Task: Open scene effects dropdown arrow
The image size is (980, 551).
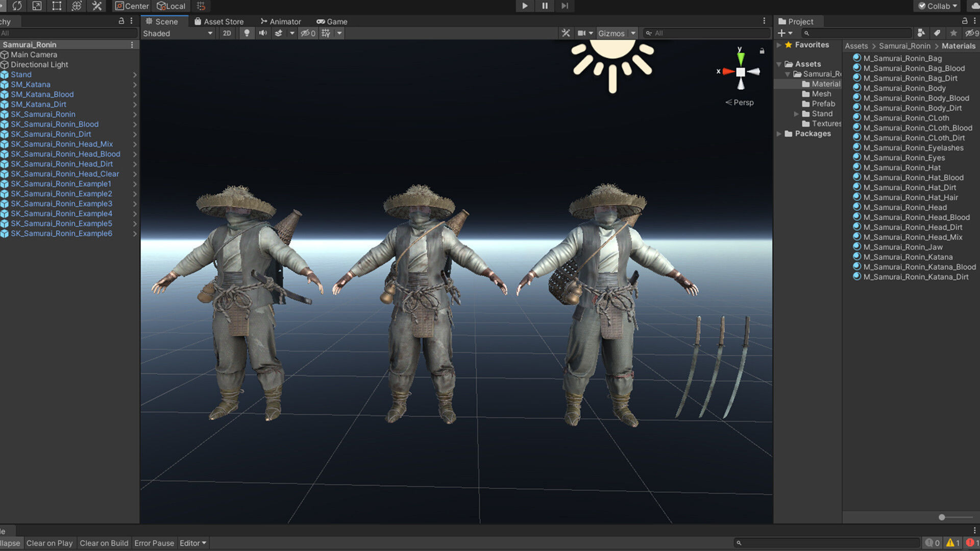Action: tap(292, 33)
